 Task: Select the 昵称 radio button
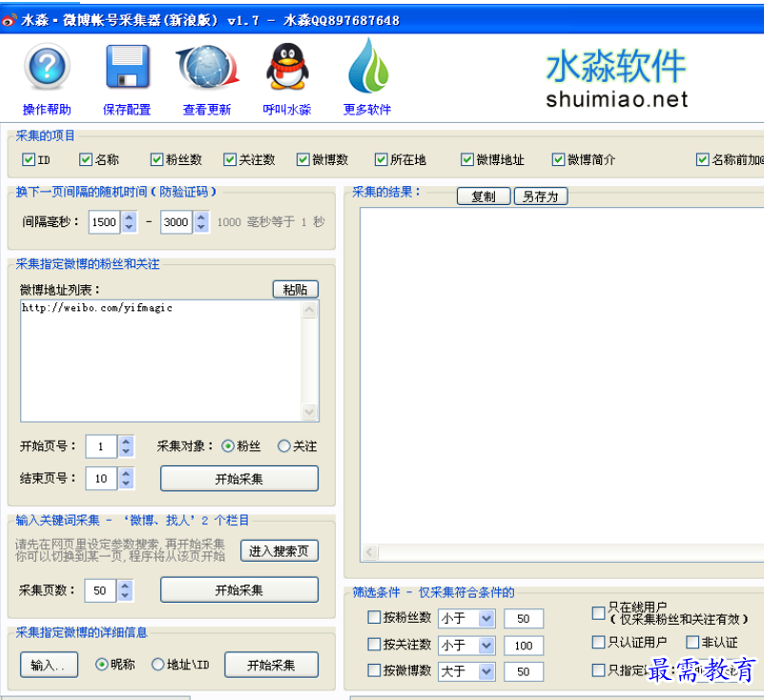pos(101,665)
